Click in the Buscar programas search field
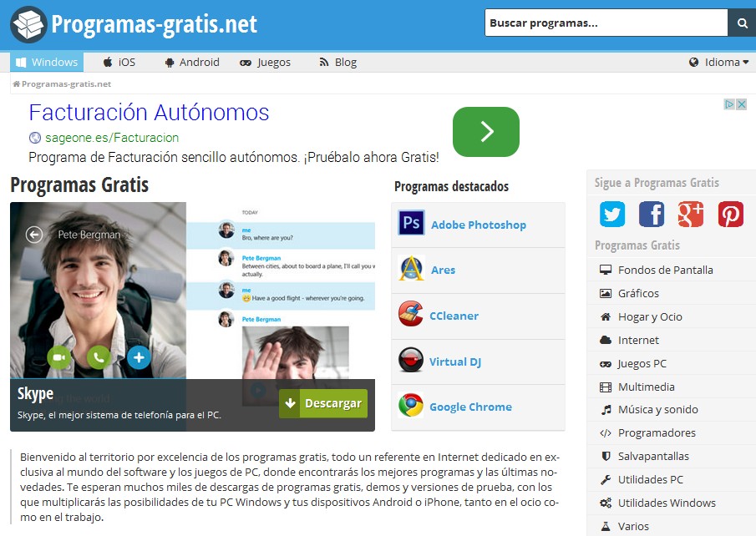This screenshot has width=756, height=536. [606, 23]
